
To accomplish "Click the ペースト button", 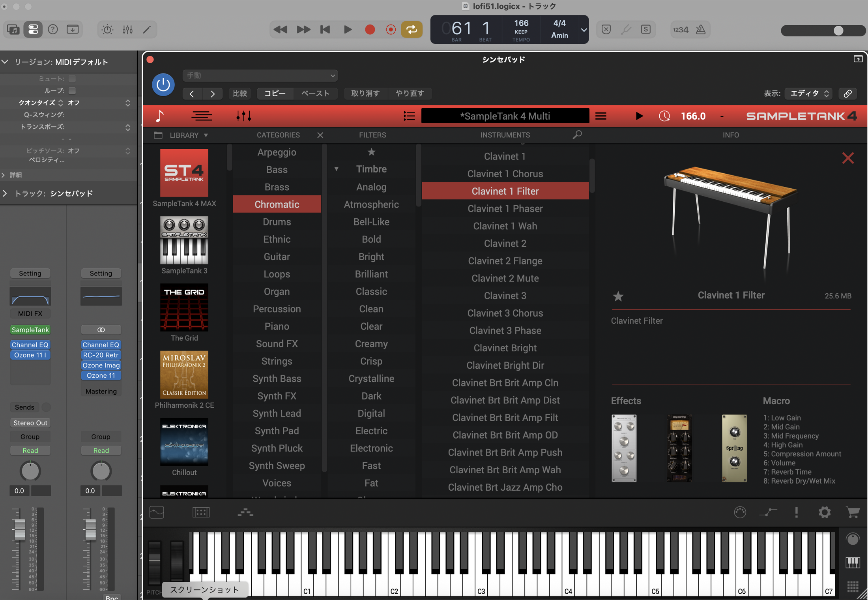I will pos(315,94).
